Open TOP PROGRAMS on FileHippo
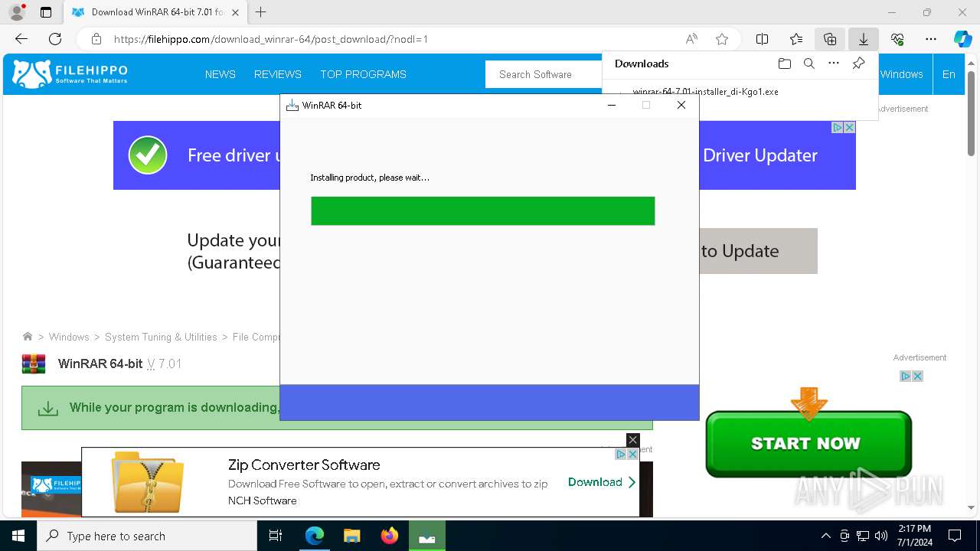Image resolution: width=980 pixels, height=551 pixels. [x=363, y=74]
